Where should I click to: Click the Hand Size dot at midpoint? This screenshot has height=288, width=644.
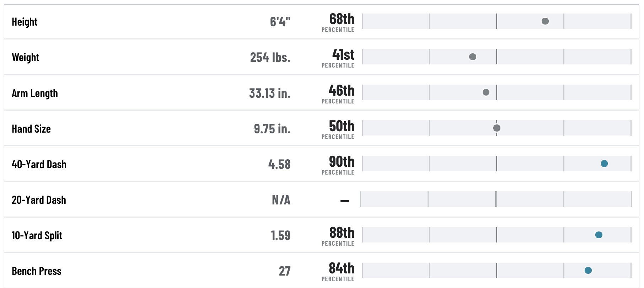497,128
